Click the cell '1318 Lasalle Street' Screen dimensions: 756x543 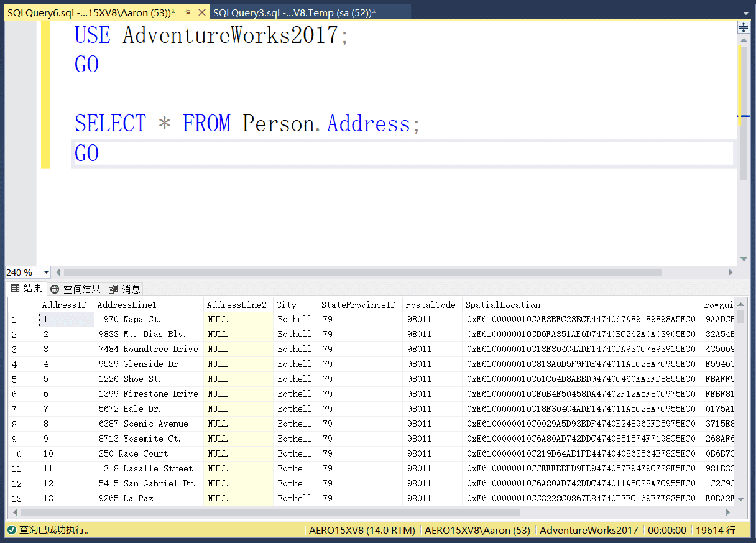(149, 468)
